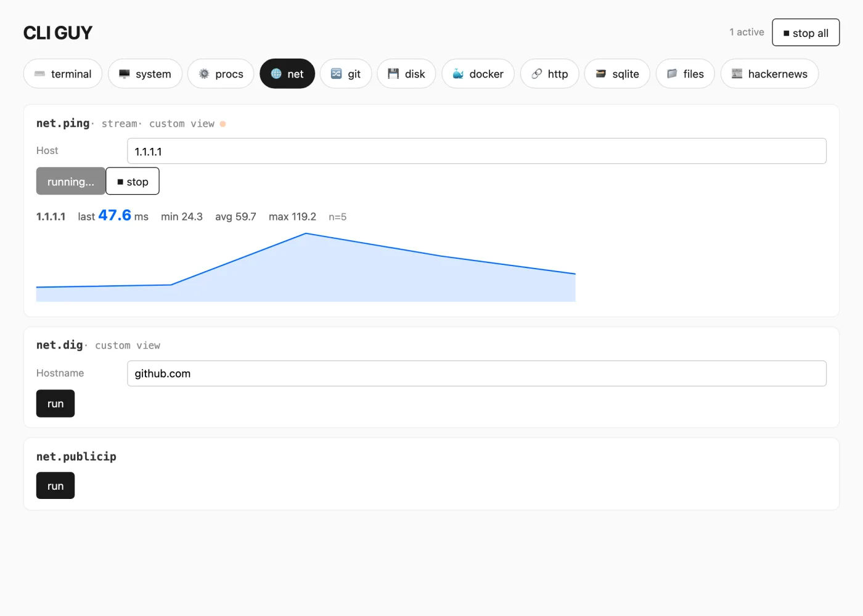863x616 pixels.
Task: Click the net.ping heading
Action: coord(63,123)
